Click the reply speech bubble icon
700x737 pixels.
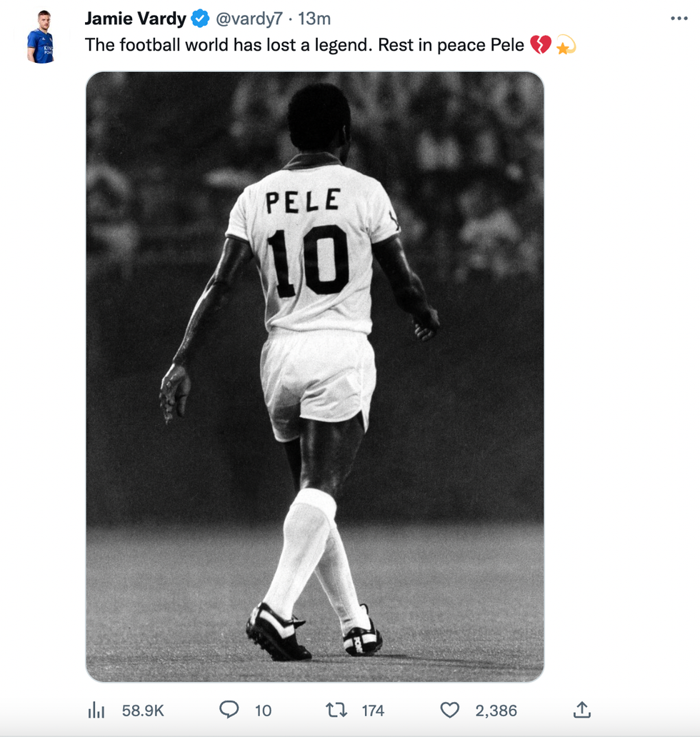tap(229, 709)
